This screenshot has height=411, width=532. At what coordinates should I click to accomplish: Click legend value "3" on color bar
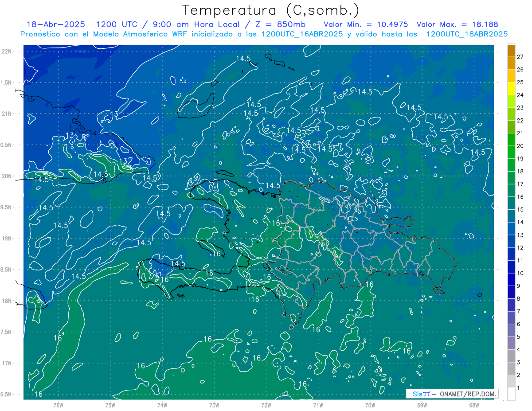point(519,363)
